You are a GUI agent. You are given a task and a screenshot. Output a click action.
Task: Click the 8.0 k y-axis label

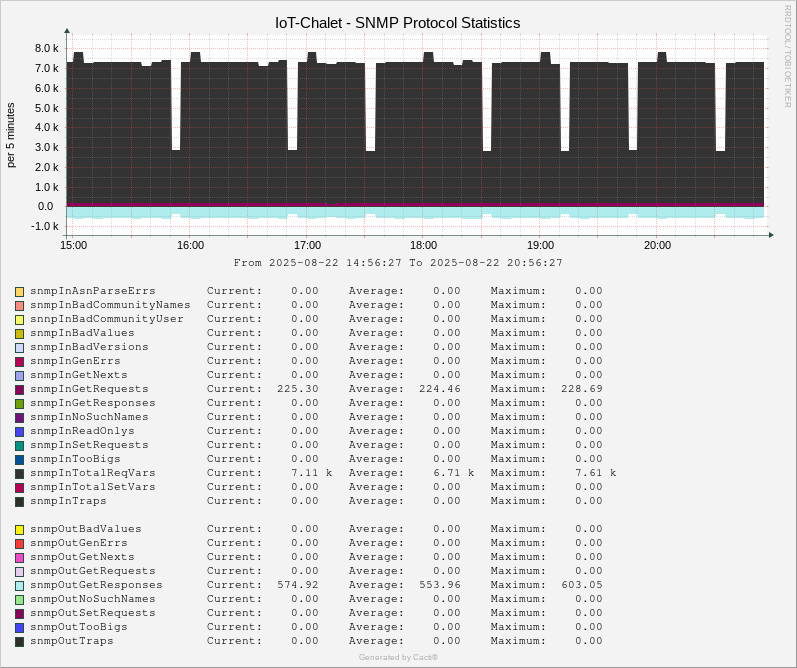47,48
